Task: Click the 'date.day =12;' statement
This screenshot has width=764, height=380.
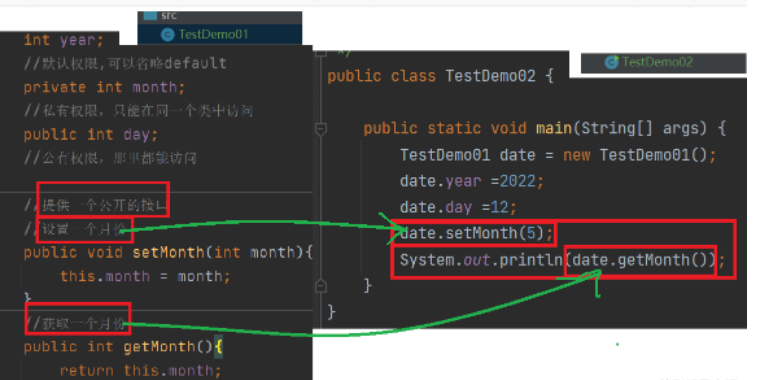Action: (x=458, y=208)
